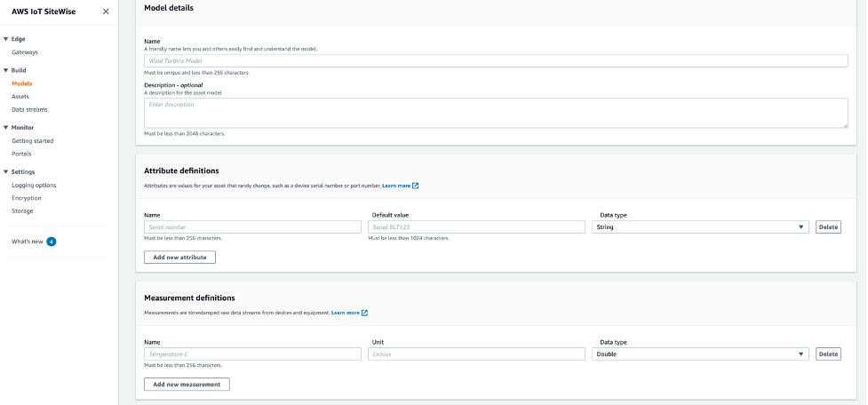Image resolution: width=868 pixels, height=405 pixels.
Task: Open the attribute Data type String dropdown
Action: 700,227
